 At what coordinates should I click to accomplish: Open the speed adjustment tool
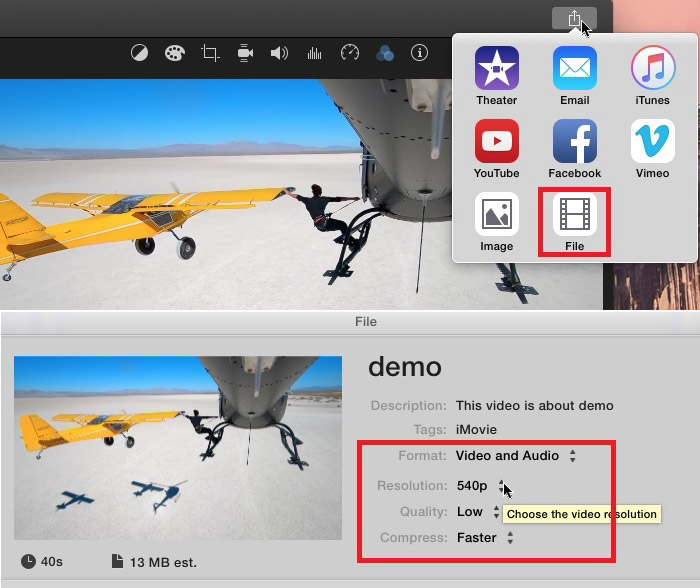350,53
